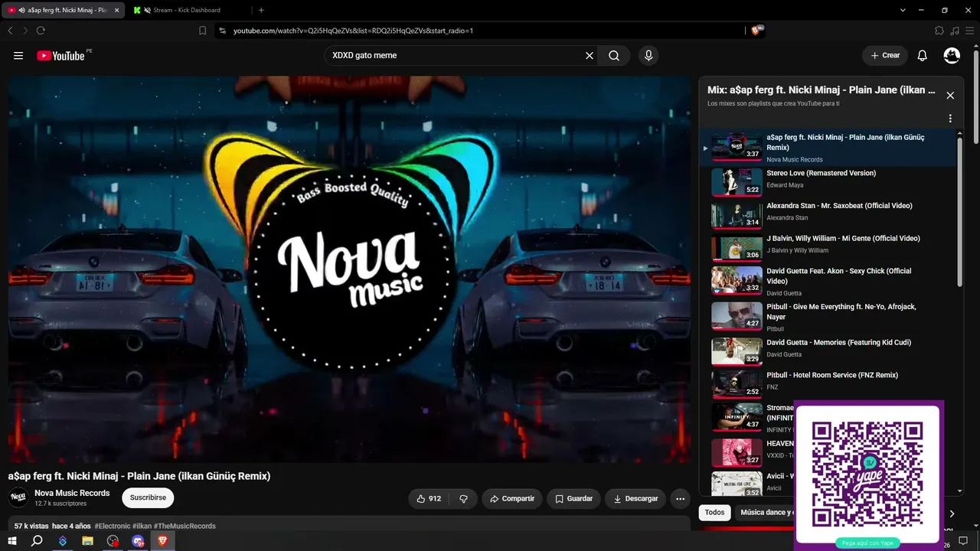Open the Windows notification center
980x551 pixels.
[963, 541]
